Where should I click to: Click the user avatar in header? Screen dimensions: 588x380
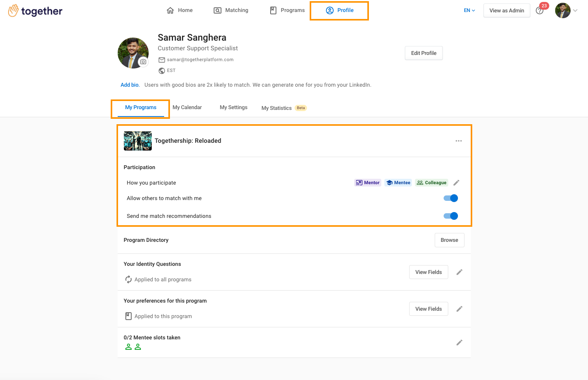pyautogui.click(x=562, y=10)
